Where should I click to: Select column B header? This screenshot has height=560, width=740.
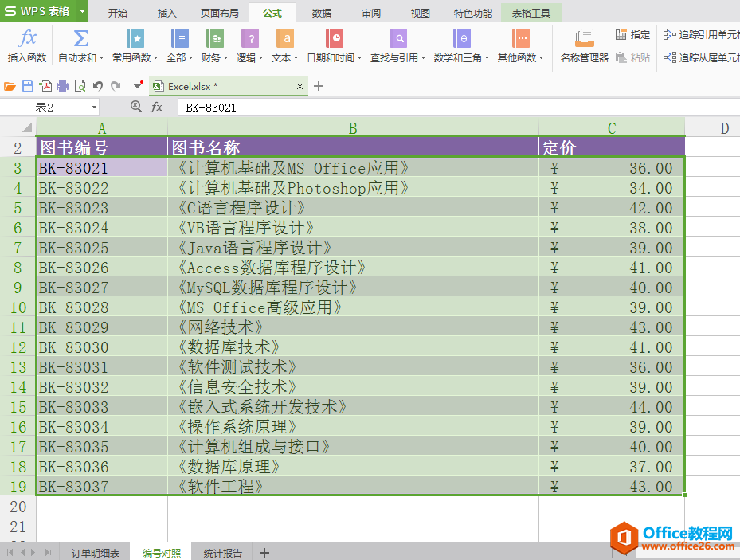[353, 127]
